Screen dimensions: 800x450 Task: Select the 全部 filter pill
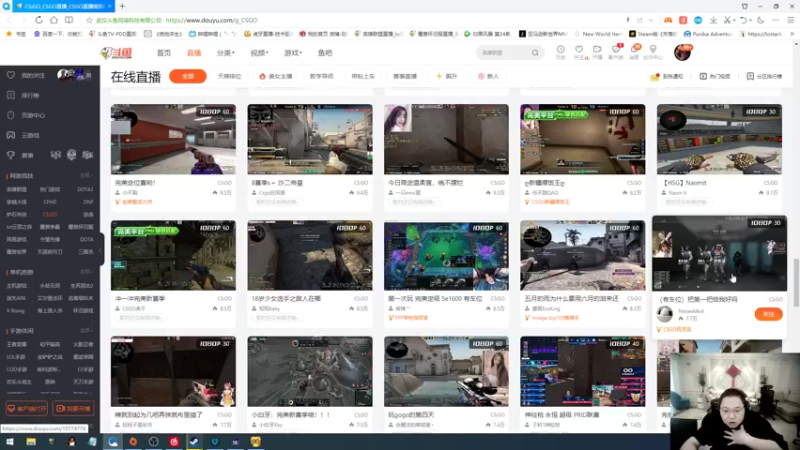tap(188, 76)
